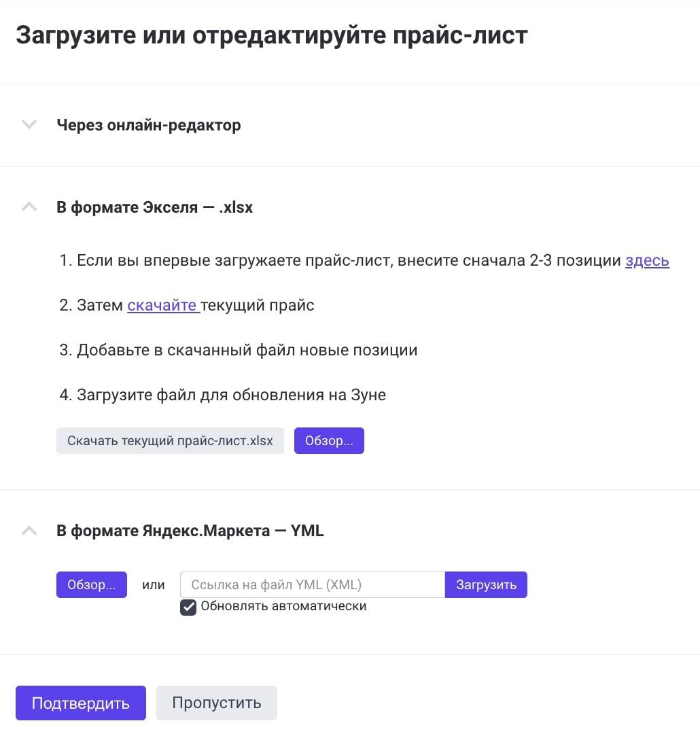The height and width of the screenshot is (738, 700).
Task: Select the В формате Экселя header
Action: click(x=155, y=207)
